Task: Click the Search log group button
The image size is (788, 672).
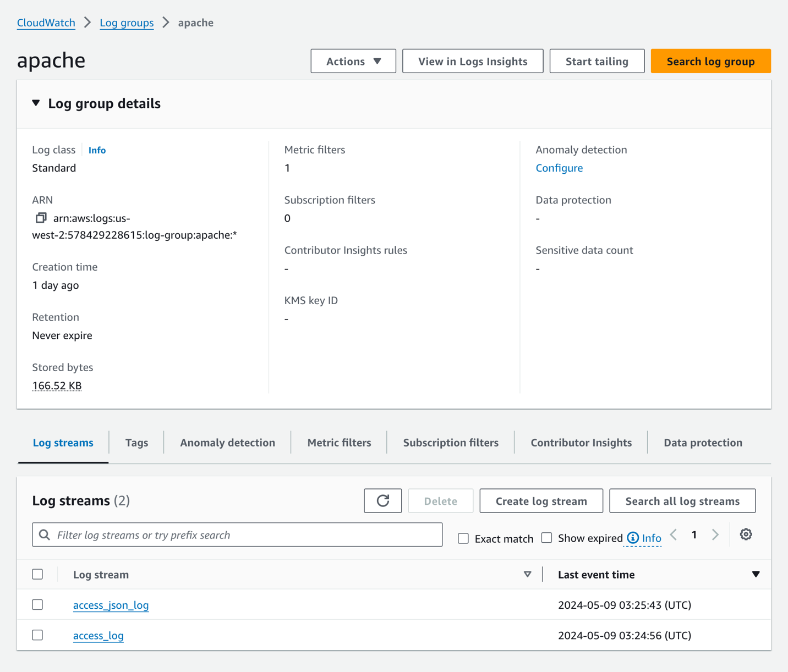Action: [x=711, y=61]
